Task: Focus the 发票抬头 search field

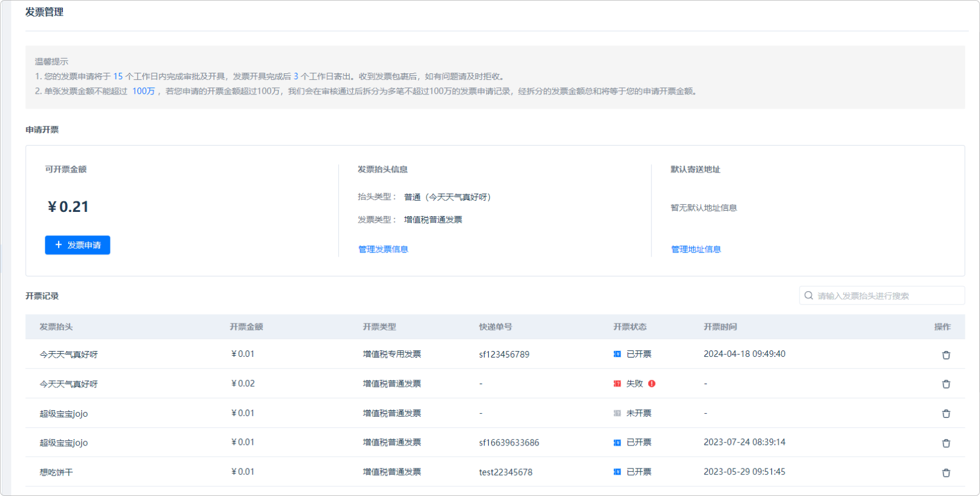Action: tap(882, 295)
